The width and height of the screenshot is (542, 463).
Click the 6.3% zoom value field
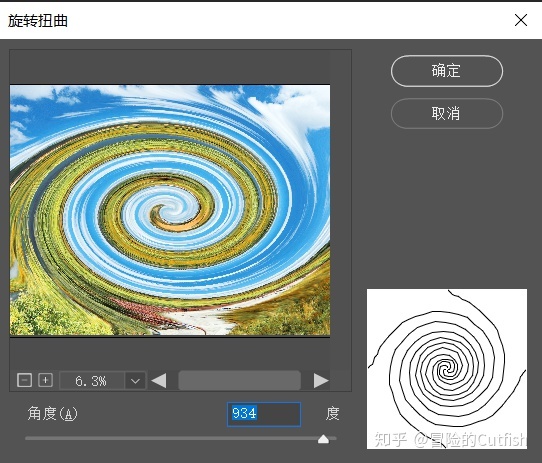(92, 381)
